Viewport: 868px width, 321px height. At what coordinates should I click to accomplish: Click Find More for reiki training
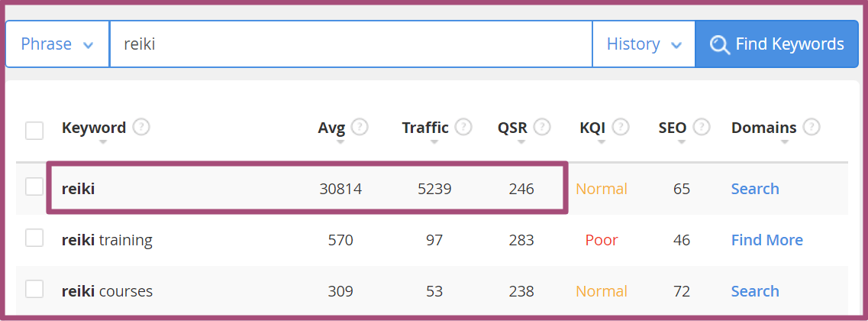[x=766, y=240]
